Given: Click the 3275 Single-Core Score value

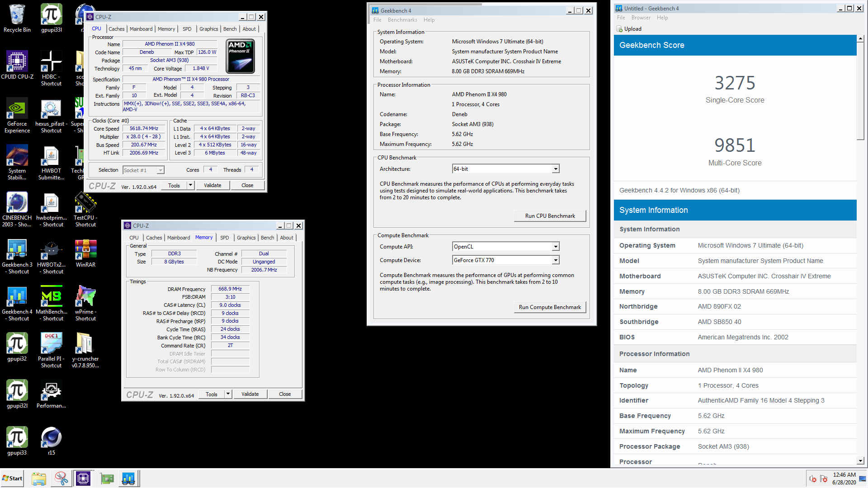Looking at the screenshot, I should coord(735,83).
